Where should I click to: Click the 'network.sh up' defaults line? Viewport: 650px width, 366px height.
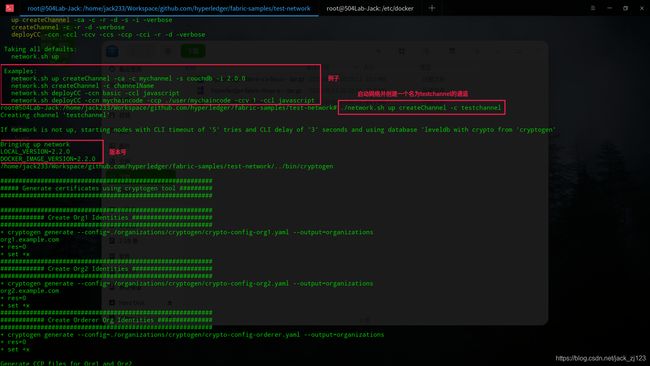(35, 56)
